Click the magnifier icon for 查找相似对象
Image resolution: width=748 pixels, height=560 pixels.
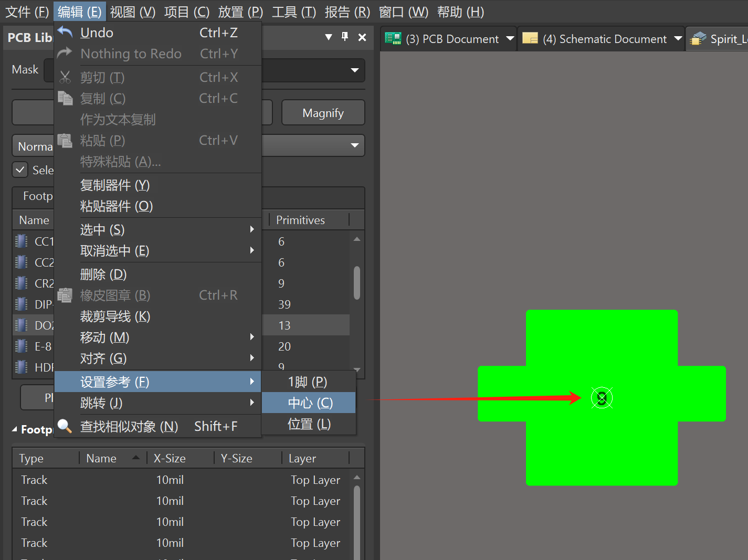point(65,426)
